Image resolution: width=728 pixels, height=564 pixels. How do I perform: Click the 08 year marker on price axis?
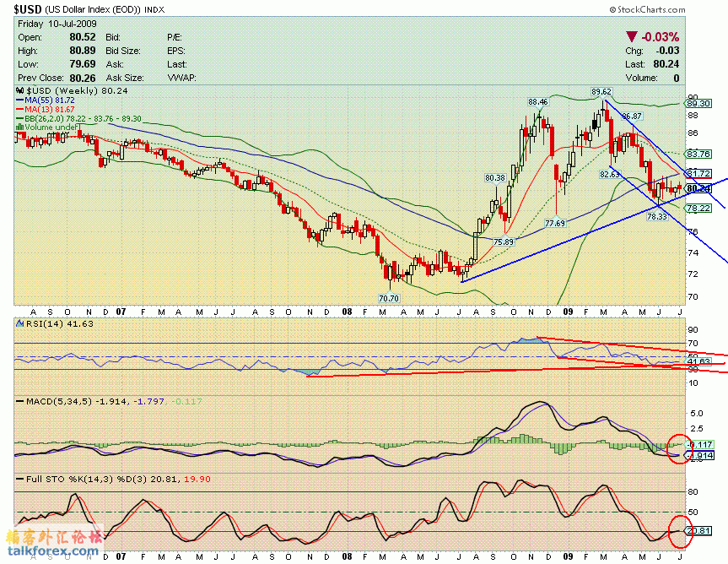click(x=347, y=312)
